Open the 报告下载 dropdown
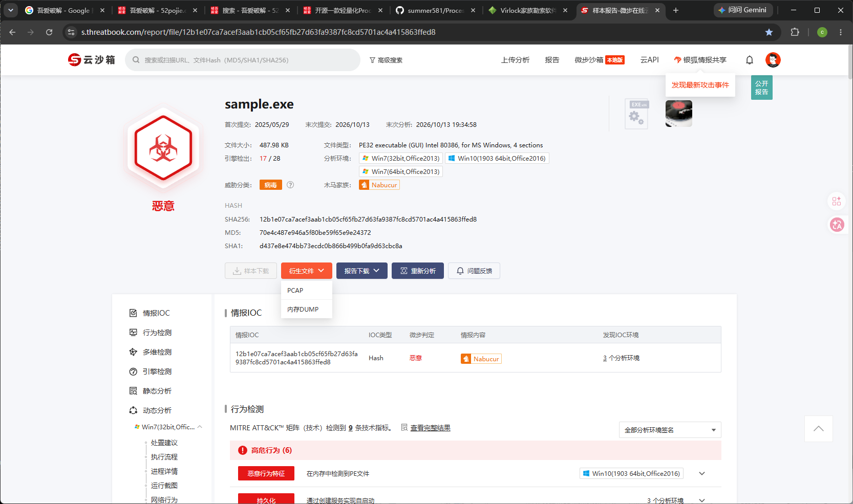This screenshot has height=504, width=853. pyautogui.click(x=362, y=271)
